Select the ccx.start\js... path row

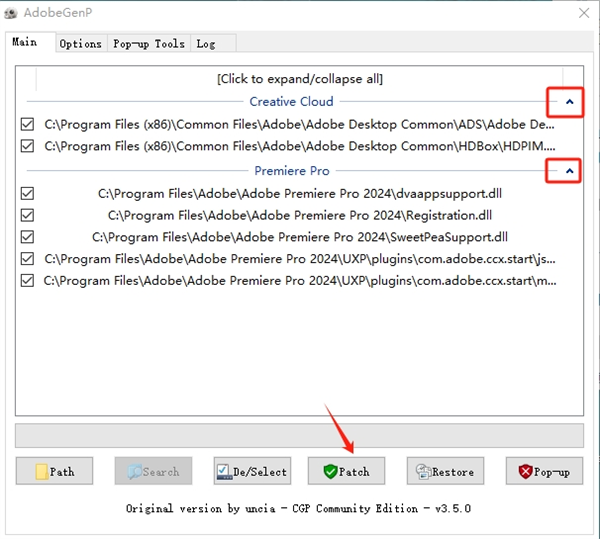click(x=300, y=259)
